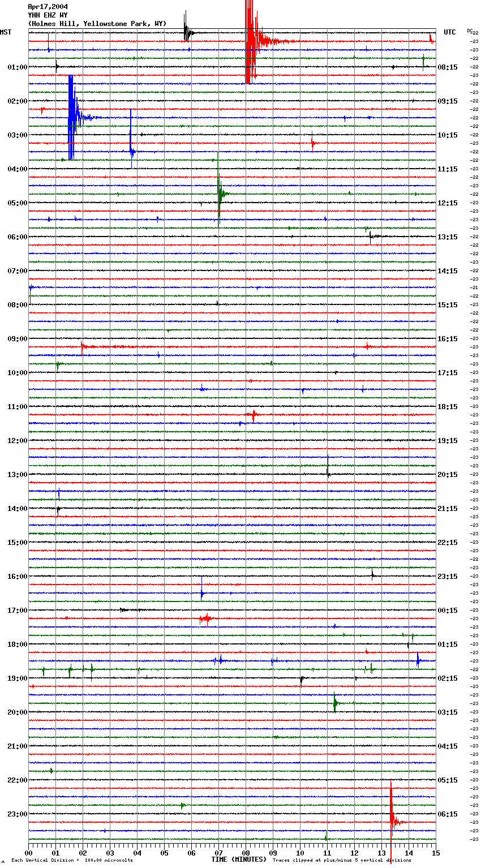The width and height of the screenshot is (481, 868).
Task: Click the 15:15 UTC time label
Action: 448,305
